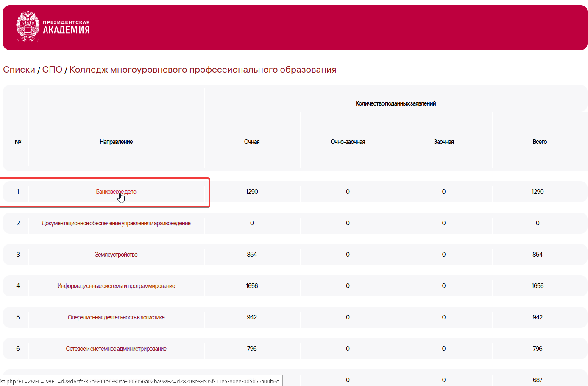Click the Очно-заочная column header
This screenshot has width=588, height=386.
tap(348, 141)
